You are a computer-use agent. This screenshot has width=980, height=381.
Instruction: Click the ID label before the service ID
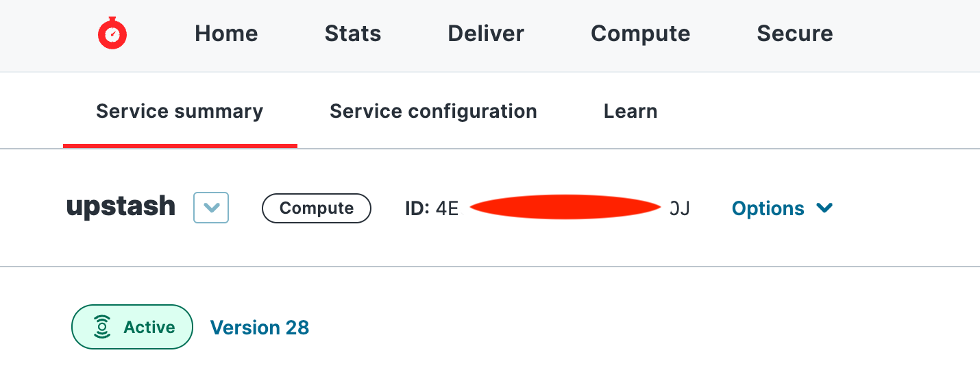pyautogui.click(x=417, y=208)
